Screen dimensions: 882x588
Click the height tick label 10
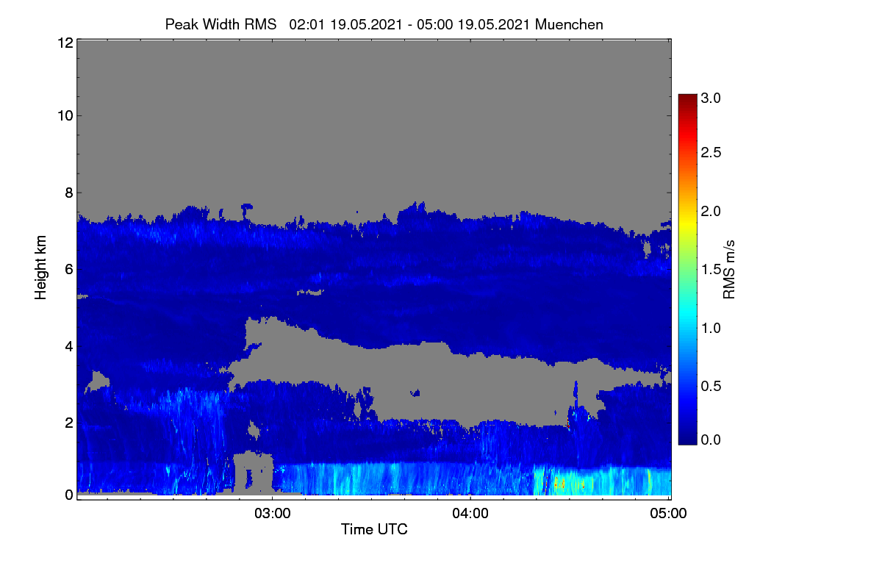click(x=64, y=115)
